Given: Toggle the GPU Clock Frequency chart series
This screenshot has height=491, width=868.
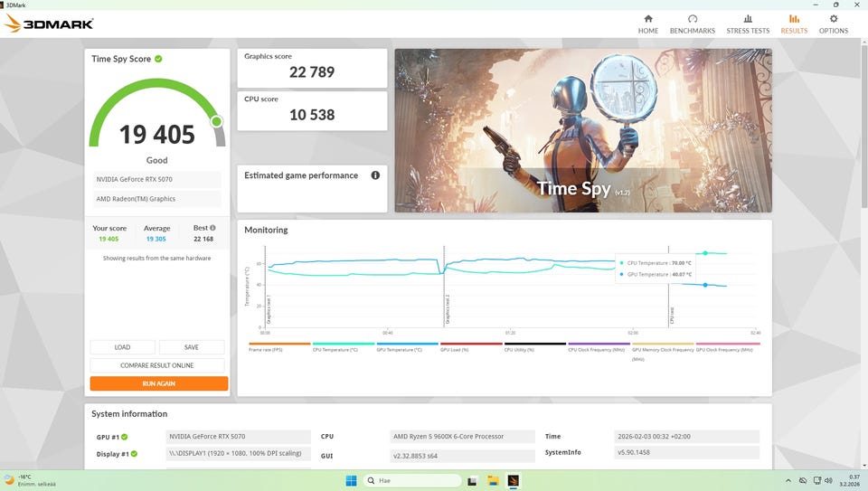Looking at the screenshot, I should coord(727,347).
